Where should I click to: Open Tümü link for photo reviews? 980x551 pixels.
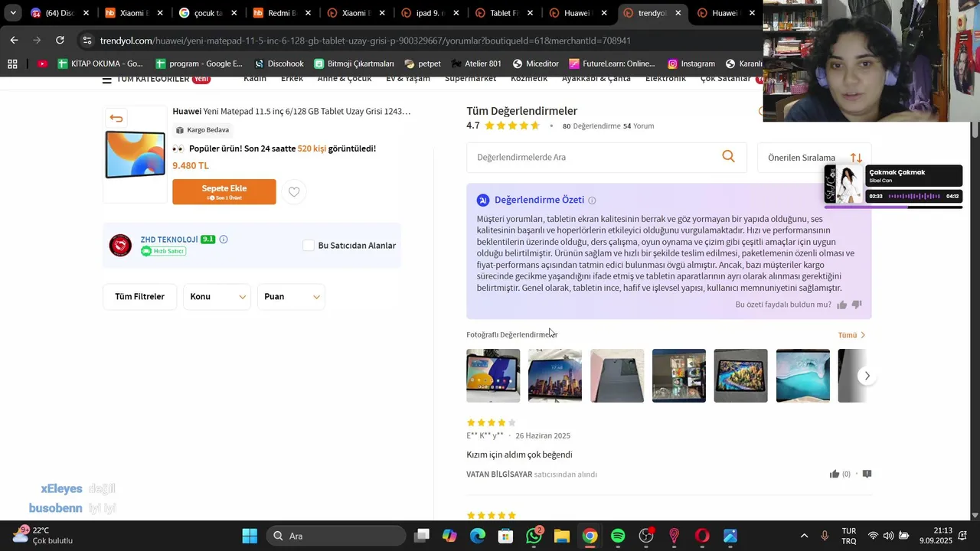click(851, 335)
